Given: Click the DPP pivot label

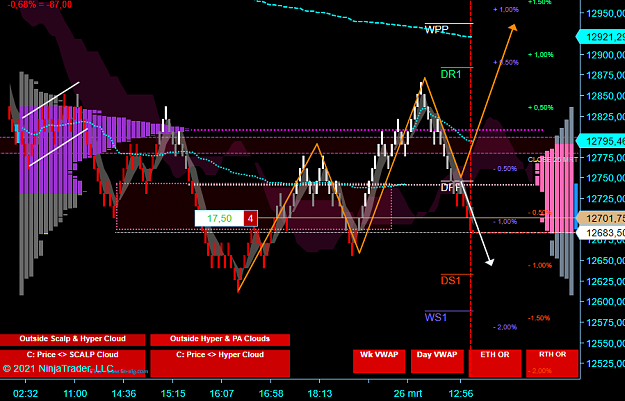Looking at the screenshot, I should tap(451, 187).
